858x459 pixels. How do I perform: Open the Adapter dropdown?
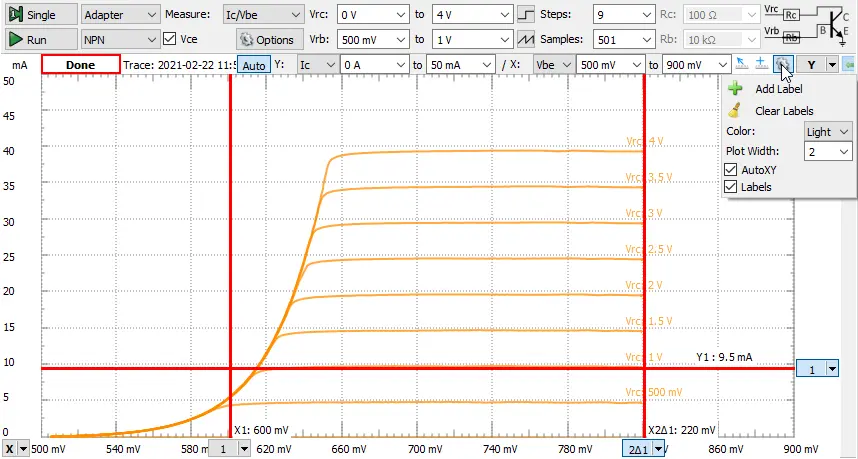120,14
